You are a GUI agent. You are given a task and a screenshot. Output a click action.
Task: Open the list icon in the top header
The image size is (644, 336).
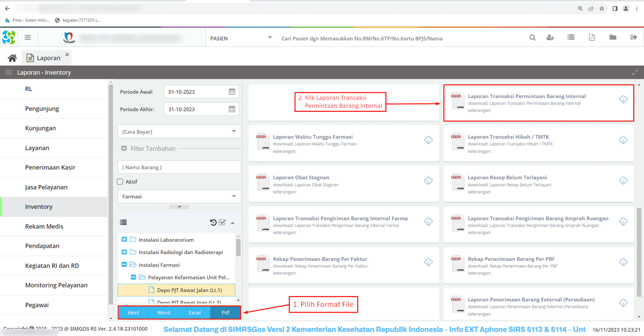(x=571, y=38)
